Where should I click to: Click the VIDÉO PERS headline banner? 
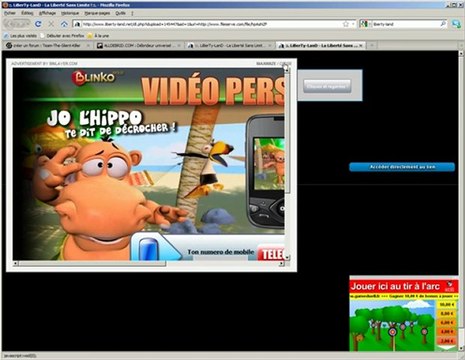tap(213, 89)
